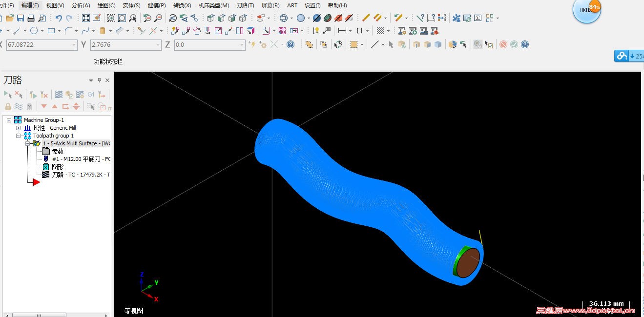Open the X coordinate dropdown
Screen dimensions: 644x317
pyautogui.click(x=74, y=45)
